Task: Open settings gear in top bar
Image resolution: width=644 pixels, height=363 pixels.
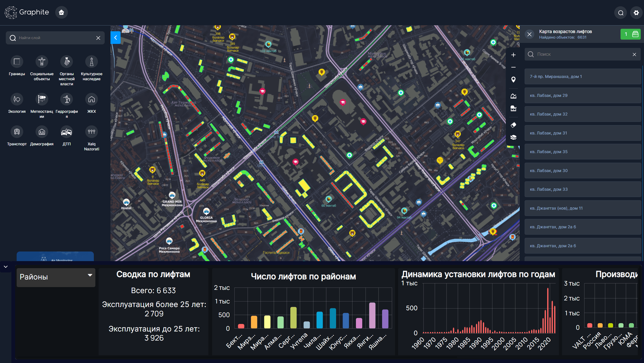Action: click(x=636, y=13)
